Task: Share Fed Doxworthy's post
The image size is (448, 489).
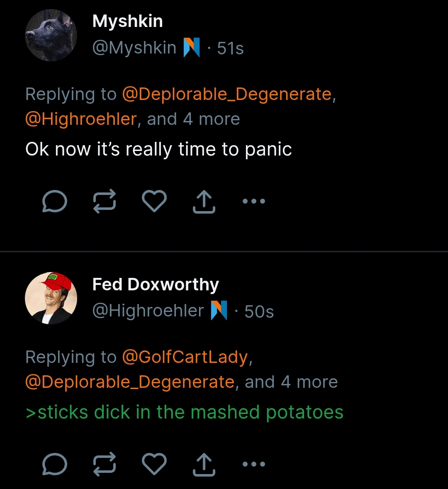Action: pyautogui.click(x=204, y=464)
